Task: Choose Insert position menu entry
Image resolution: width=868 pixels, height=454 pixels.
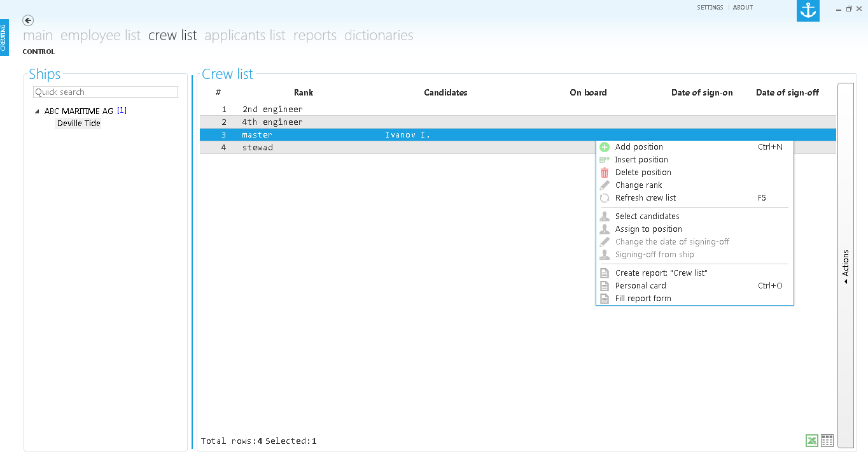Action: [x=695, y=160]
